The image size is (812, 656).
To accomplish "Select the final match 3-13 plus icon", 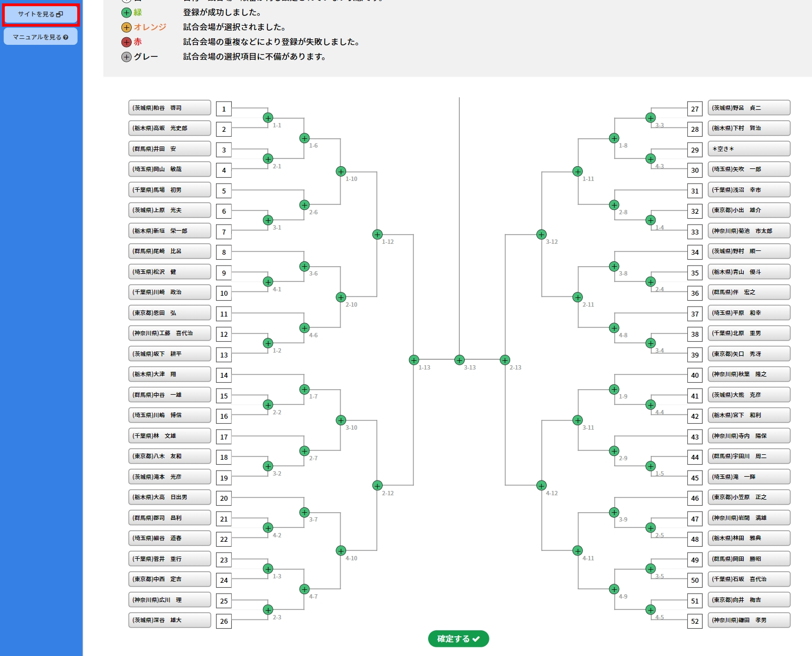I will 459,360.
